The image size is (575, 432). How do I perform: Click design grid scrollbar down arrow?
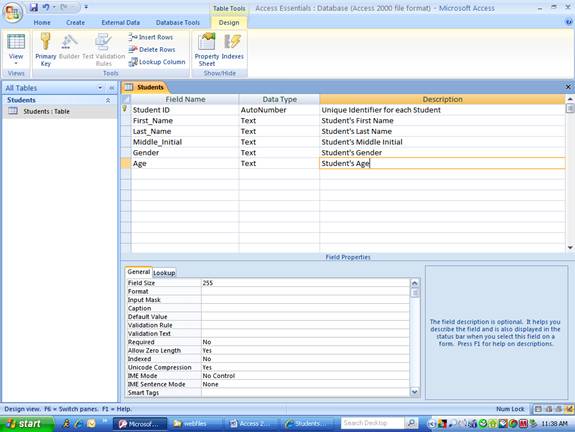coord(570,248)
